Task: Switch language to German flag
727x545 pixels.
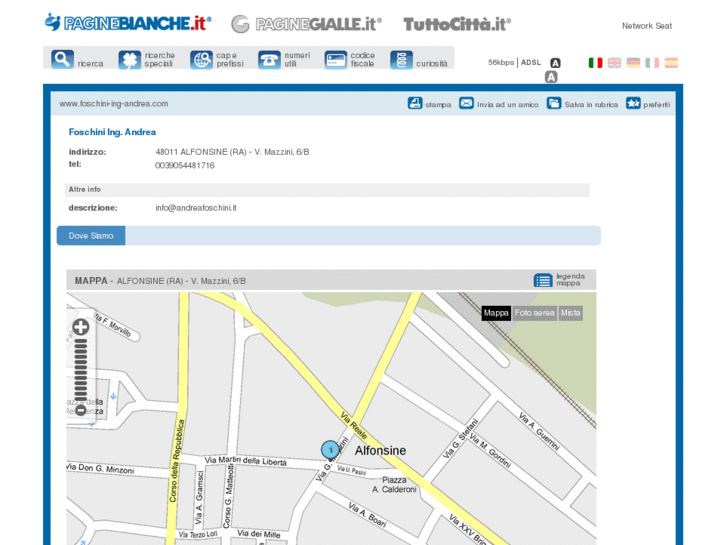Action: (633, 63)
